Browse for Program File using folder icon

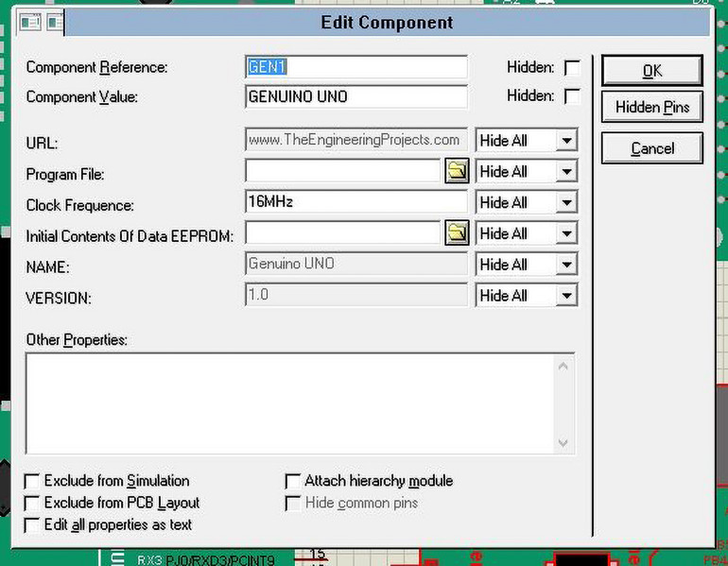457,171
